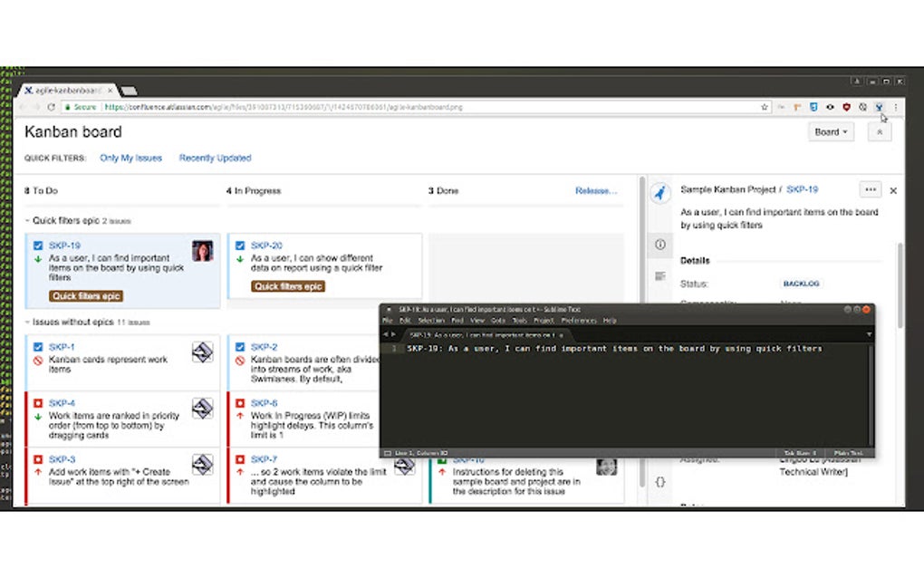Click the eye-shaped extension icon in Chrome toolbar

(x=830, y=106)
